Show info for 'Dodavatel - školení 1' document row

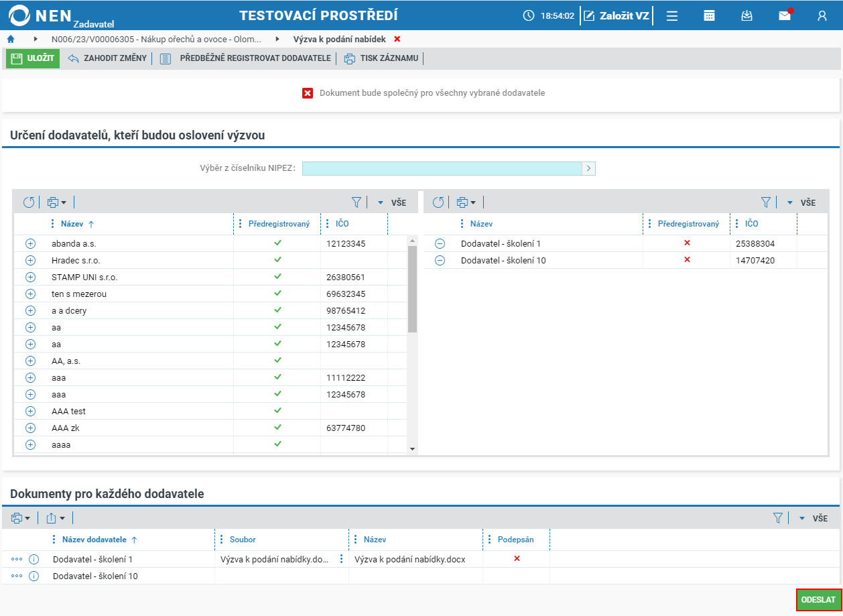pyautogui.click(x=34, y=559)
